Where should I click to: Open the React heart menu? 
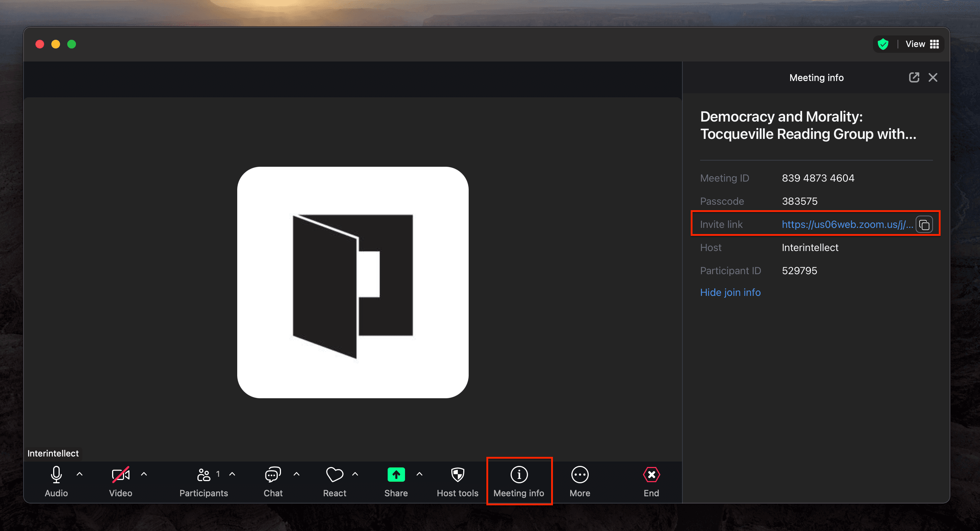(x=335, y=481)
